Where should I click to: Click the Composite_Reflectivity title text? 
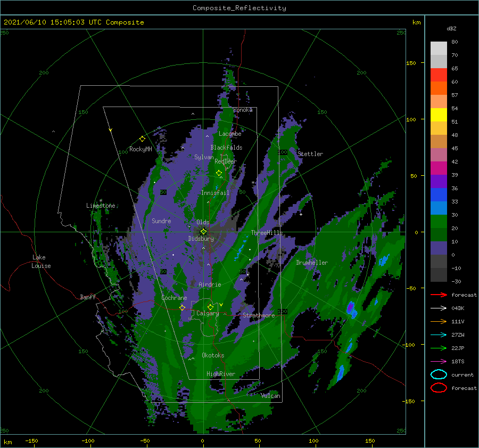(x=240, y=8)
